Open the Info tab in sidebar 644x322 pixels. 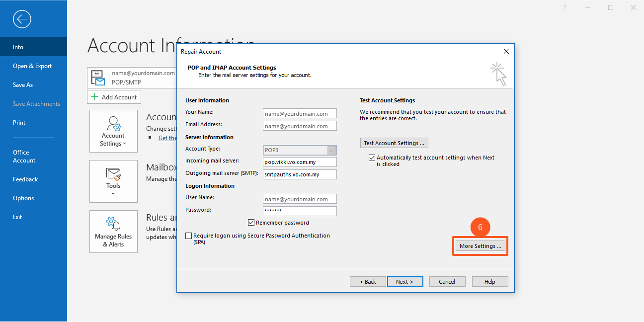[18, 47]
